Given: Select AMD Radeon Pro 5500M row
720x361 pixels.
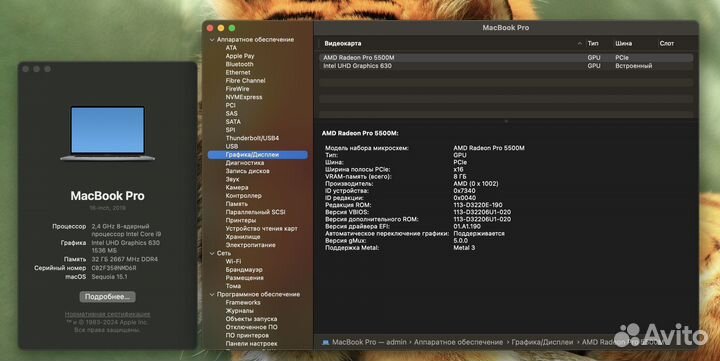Looking at the screenshot, I should pos(506,58).
